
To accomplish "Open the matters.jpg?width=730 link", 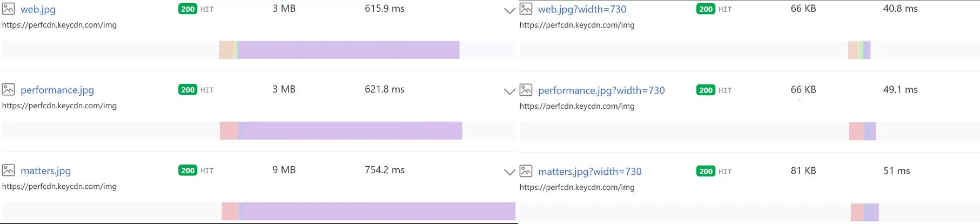I will [589, 172].
